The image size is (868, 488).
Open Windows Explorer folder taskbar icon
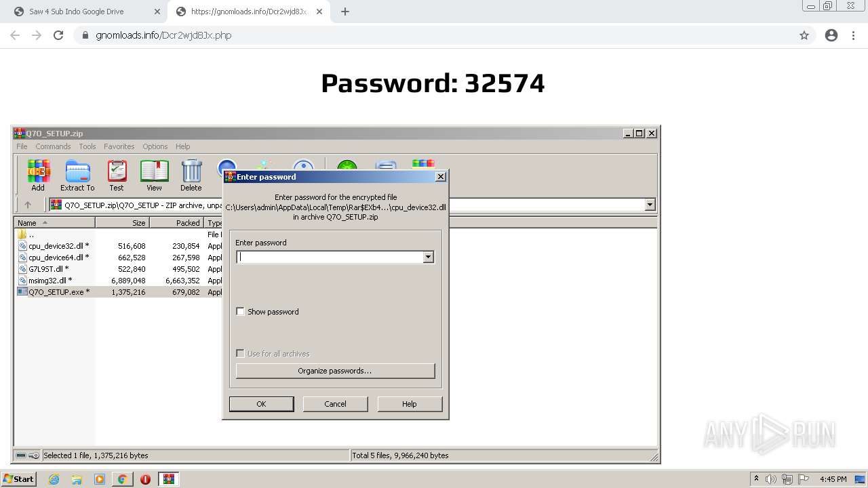(x=77, y=479)
